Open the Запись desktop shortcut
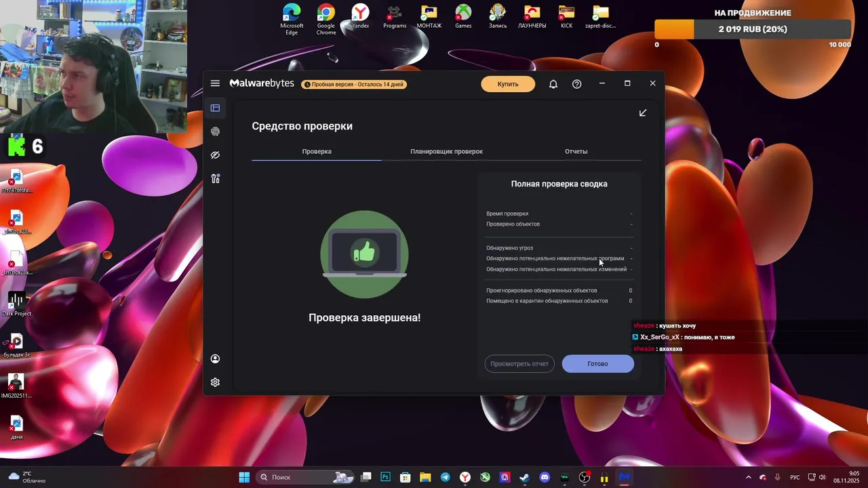The width and height of the screenshot is (868, 488). pyautogui.click(x=498, y=17)
